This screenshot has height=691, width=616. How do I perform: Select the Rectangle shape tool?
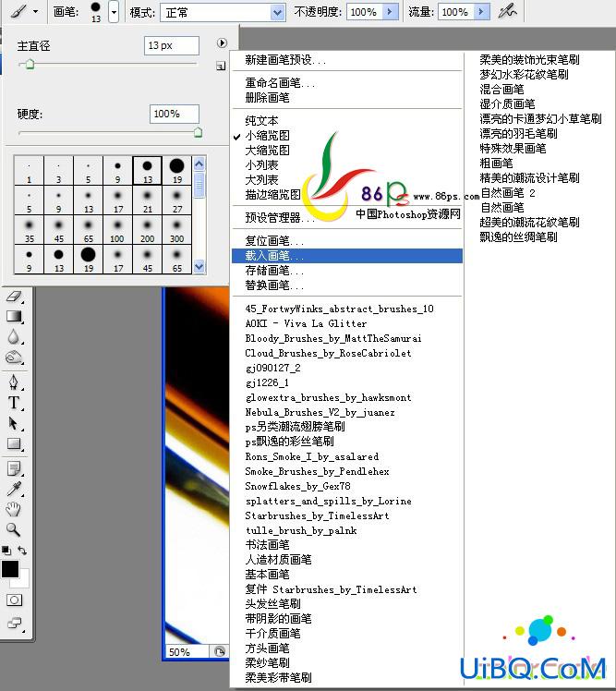click(14, 443)
